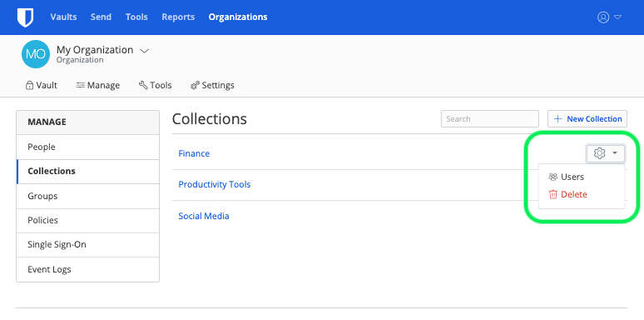
Task: Open the organization Settings tab
Action: [x=212, y=85]
